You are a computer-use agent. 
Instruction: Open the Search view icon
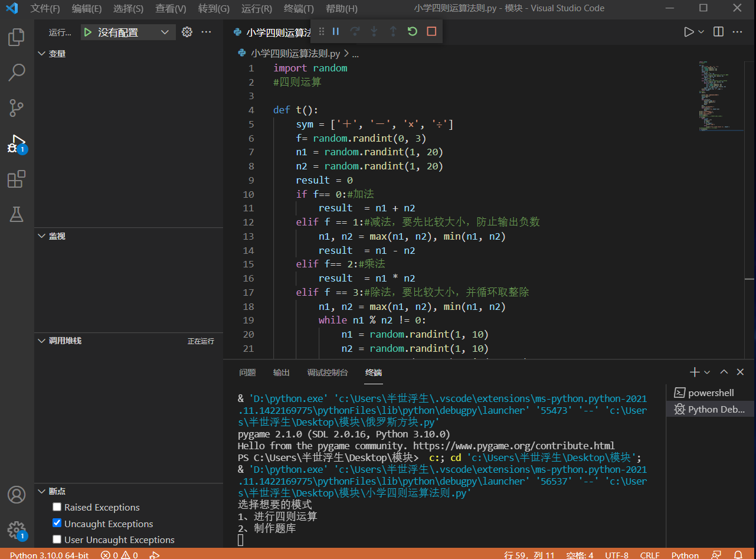pyautogui.click(x=17, y=73)
